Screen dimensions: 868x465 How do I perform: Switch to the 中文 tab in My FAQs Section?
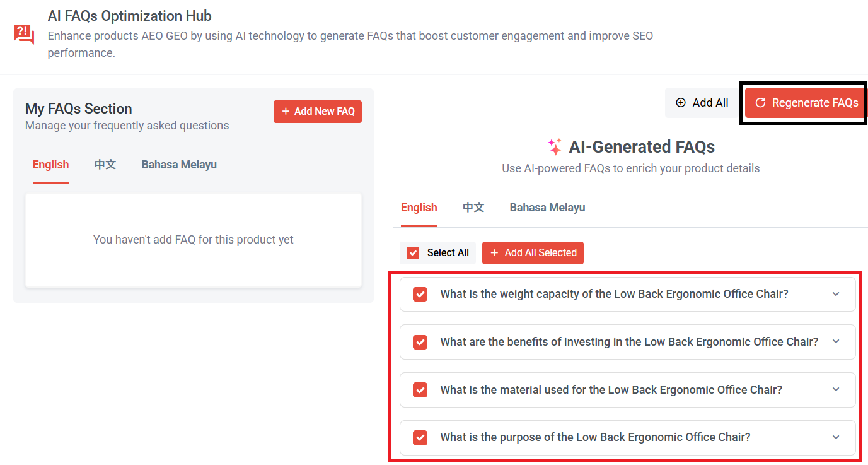pos(105,164)
